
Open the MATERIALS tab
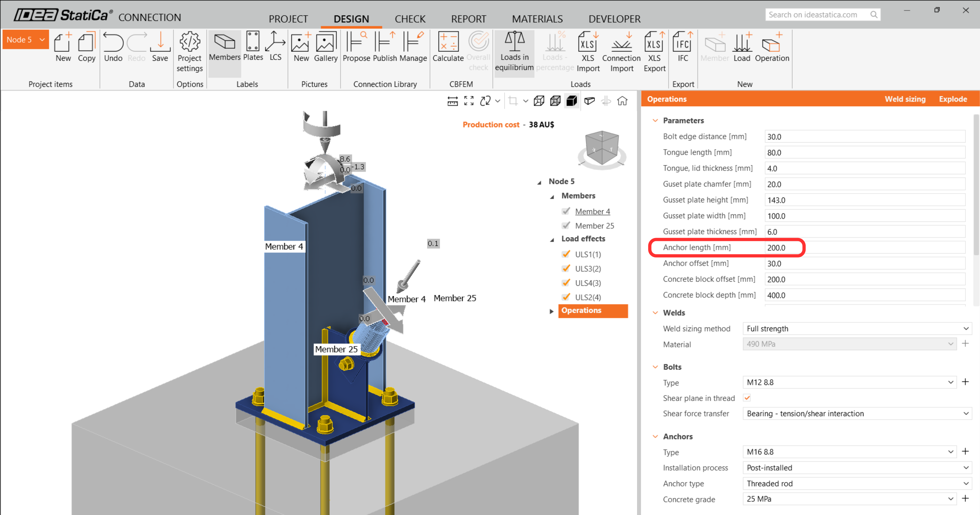coord(537,19)
